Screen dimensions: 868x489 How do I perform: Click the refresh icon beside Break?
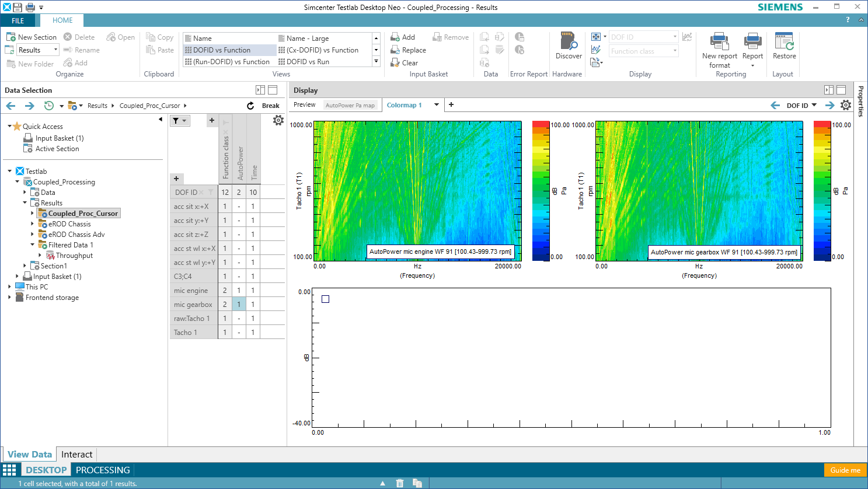click(250, 106)
